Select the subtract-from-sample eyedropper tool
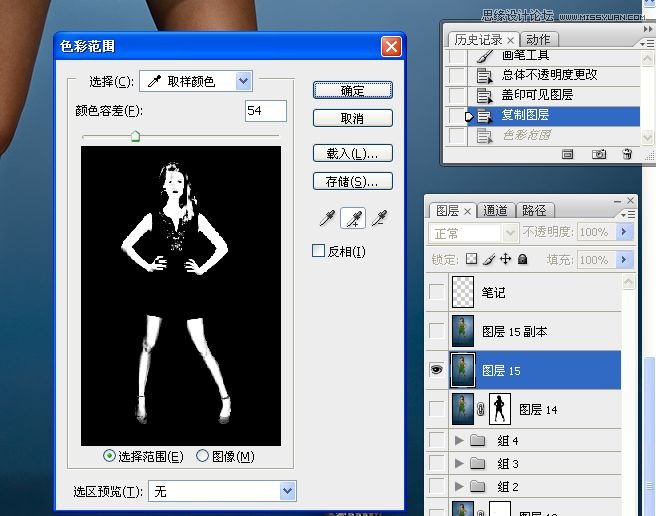The image size is (656, 516). [x=379, y=218]
